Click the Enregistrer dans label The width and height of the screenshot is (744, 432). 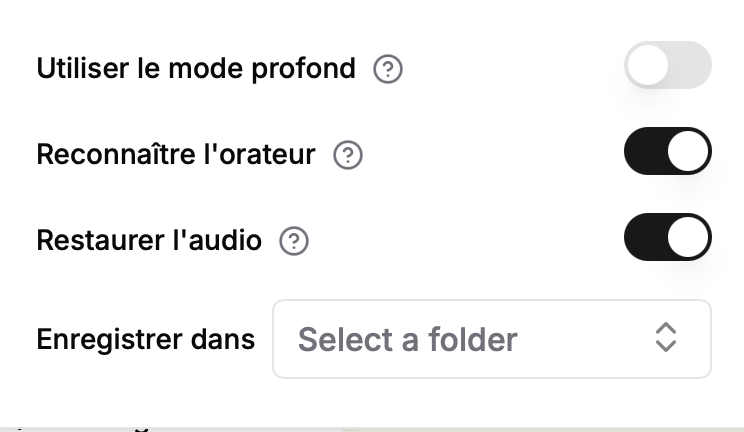(146, 340)
